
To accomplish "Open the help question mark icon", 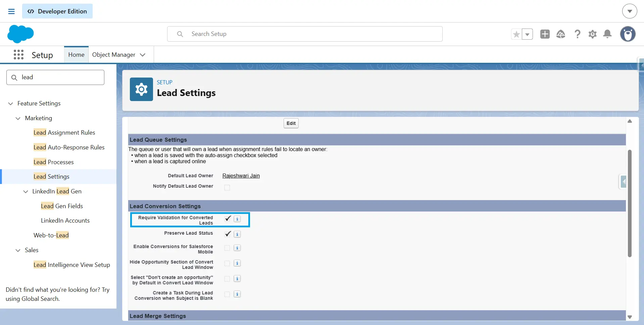I will (x=577, y=34).
